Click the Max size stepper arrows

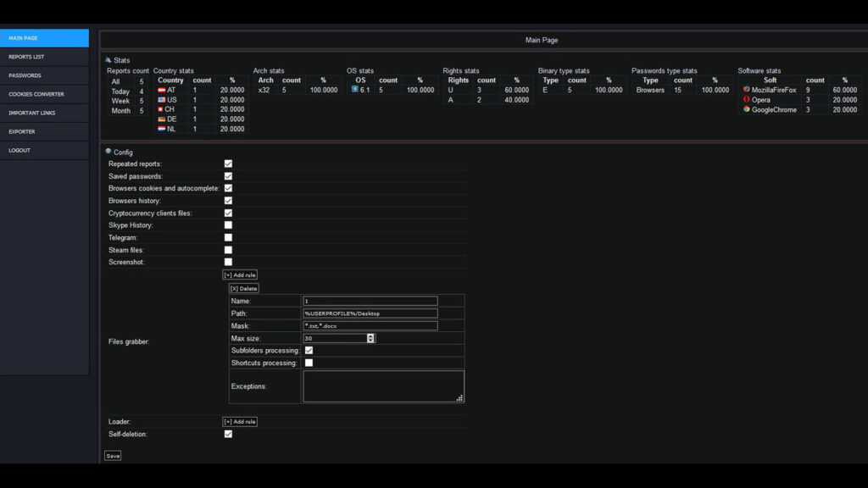click(x=371, y=338)
